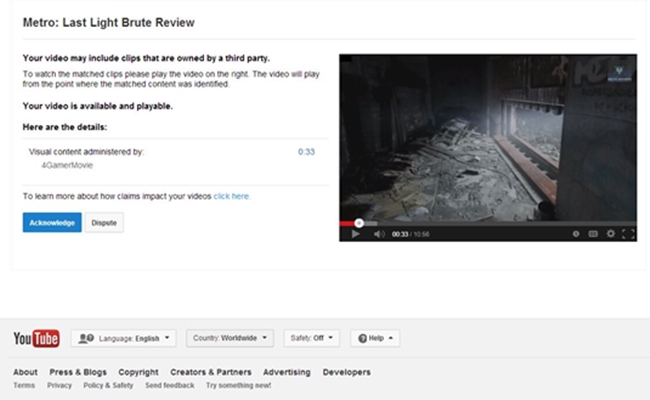The height and width of the screenshot is (400, 650).
Task: Enter fullscreen mode in the video player
Action: tap(628, 234)
